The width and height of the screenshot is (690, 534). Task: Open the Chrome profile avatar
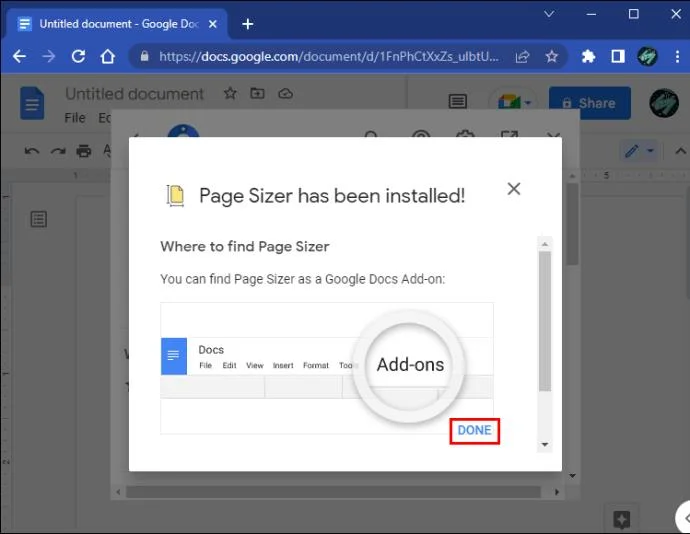click(x=647, y=56)
